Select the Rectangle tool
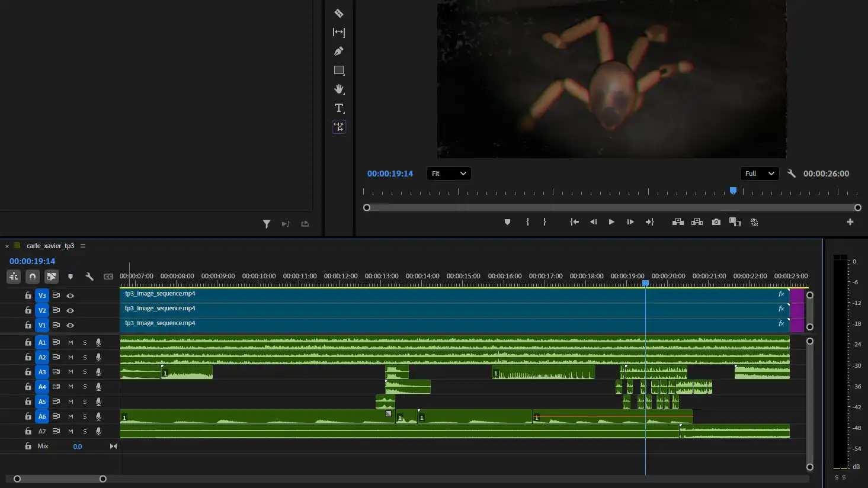The image size is (868, 488). 339,70
